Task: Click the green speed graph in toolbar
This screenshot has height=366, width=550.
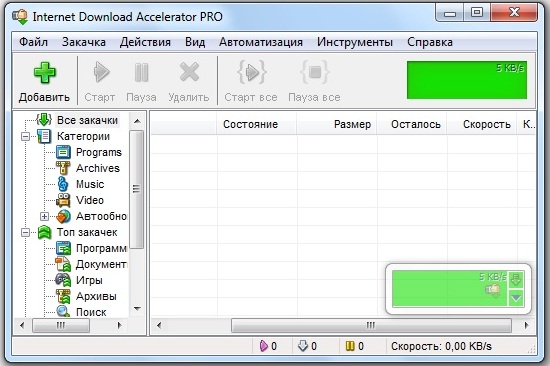Action: [x=467, y=80]
